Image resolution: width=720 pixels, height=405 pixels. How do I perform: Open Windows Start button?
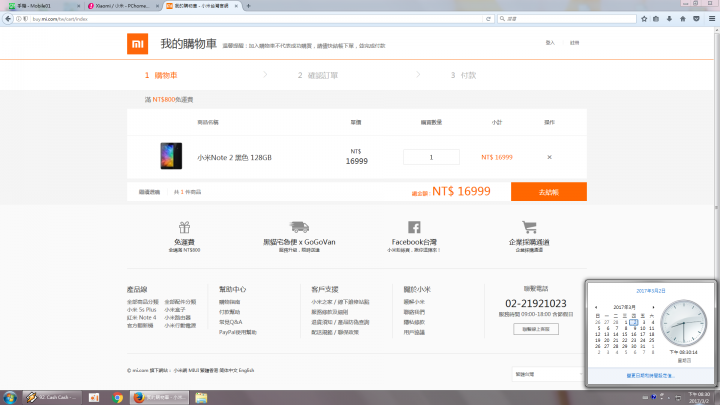(10, 398)
